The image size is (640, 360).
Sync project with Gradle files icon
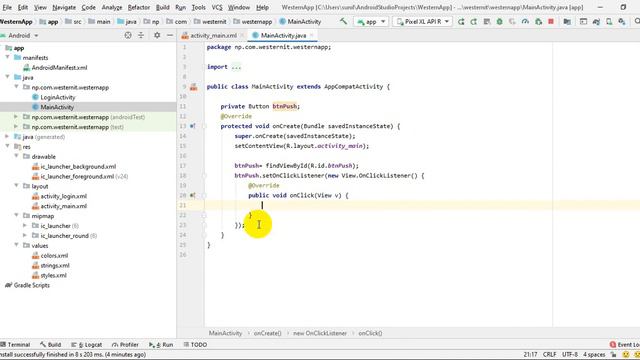(x=596, y=22)
